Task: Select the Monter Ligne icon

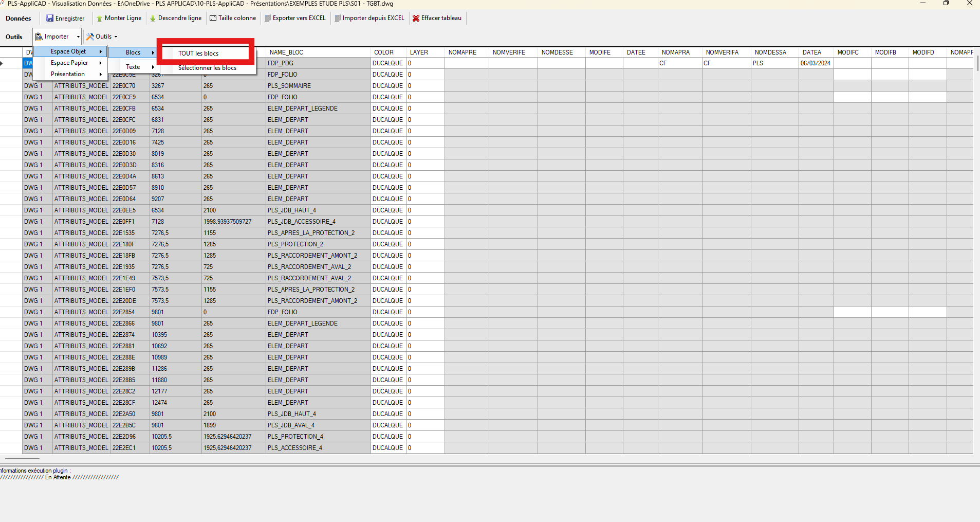Action: pyautogui.click(x=99, y=18)
